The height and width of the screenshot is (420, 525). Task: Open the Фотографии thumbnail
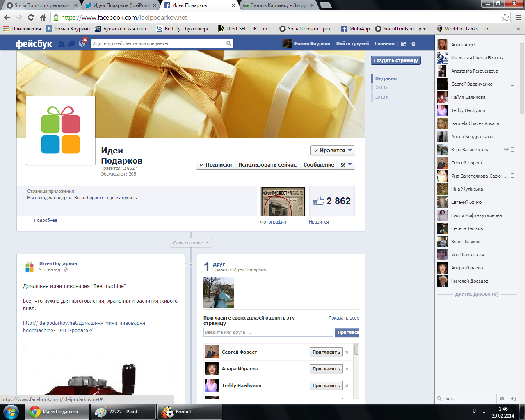283,201
